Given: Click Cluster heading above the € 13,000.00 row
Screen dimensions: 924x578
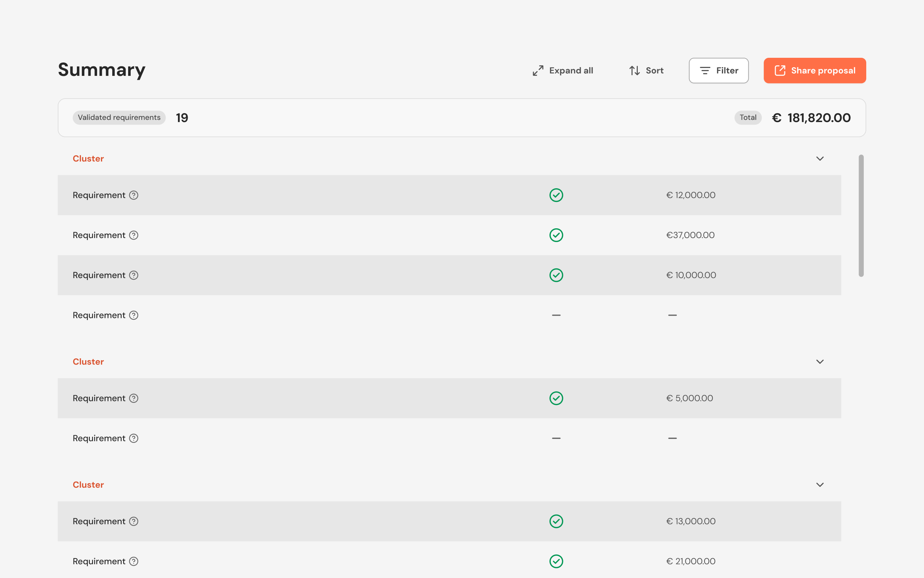Looking at the screenshot, I should click(88, 485).
